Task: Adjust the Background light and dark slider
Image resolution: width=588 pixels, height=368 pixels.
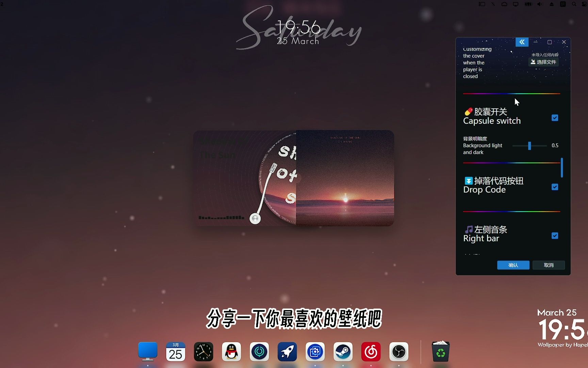Action: click(x=529, y=146)
